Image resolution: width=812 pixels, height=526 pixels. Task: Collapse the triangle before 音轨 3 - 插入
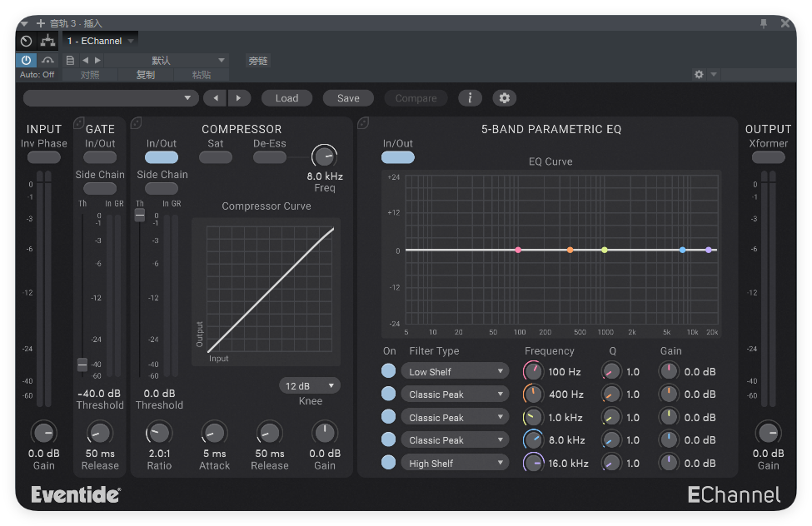(24, 24)
